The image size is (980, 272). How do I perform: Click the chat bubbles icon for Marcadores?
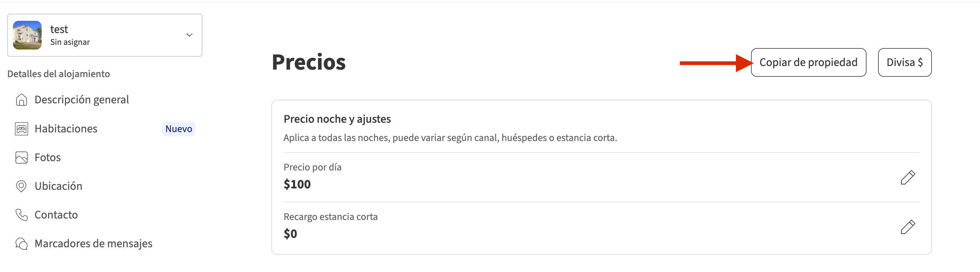tap(21, 243)
